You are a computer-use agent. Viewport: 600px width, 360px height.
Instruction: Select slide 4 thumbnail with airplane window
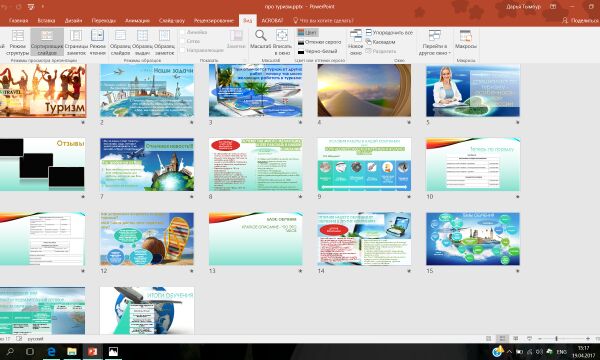tap(364, 90)
